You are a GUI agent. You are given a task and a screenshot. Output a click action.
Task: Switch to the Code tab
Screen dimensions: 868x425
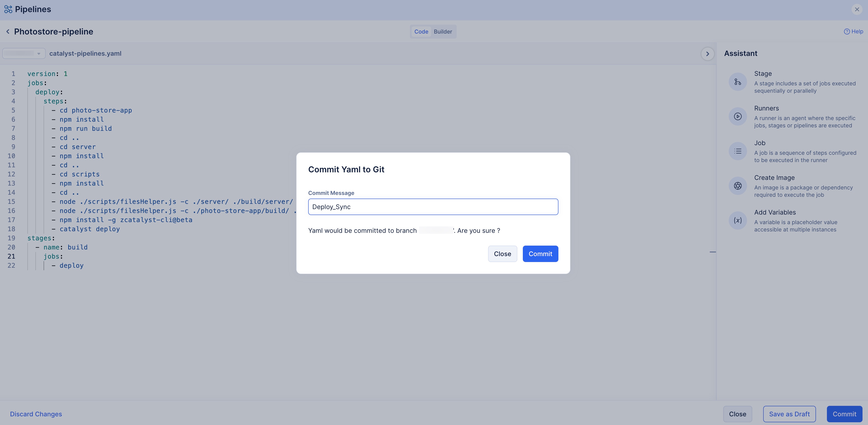[421, 32]
